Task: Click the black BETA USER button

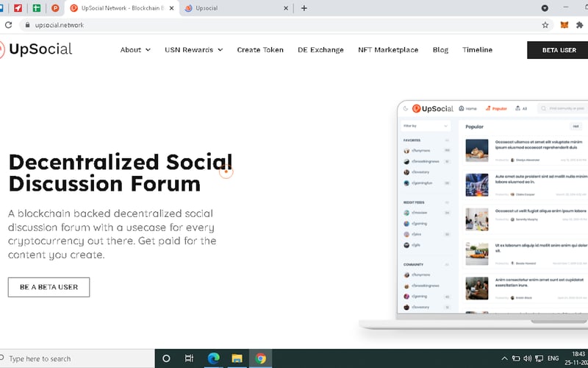Action: [x=558, y=50]
